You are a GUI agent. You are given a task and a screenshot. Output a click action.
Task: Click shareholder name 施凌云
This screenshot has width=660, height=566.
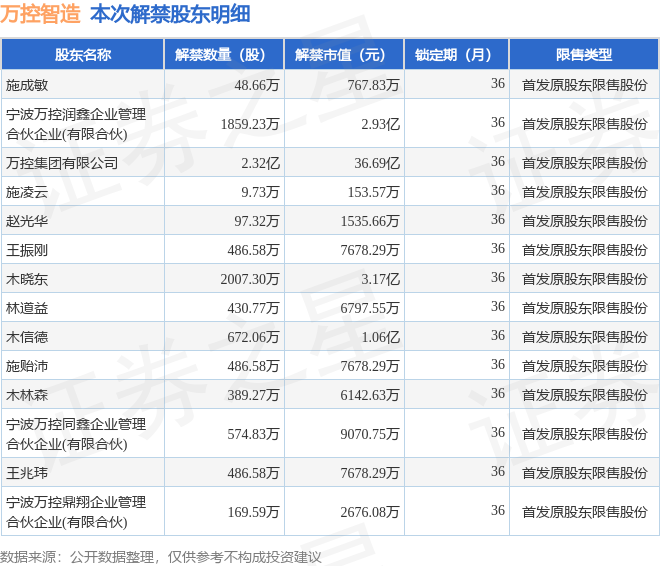tap(27, 192)
